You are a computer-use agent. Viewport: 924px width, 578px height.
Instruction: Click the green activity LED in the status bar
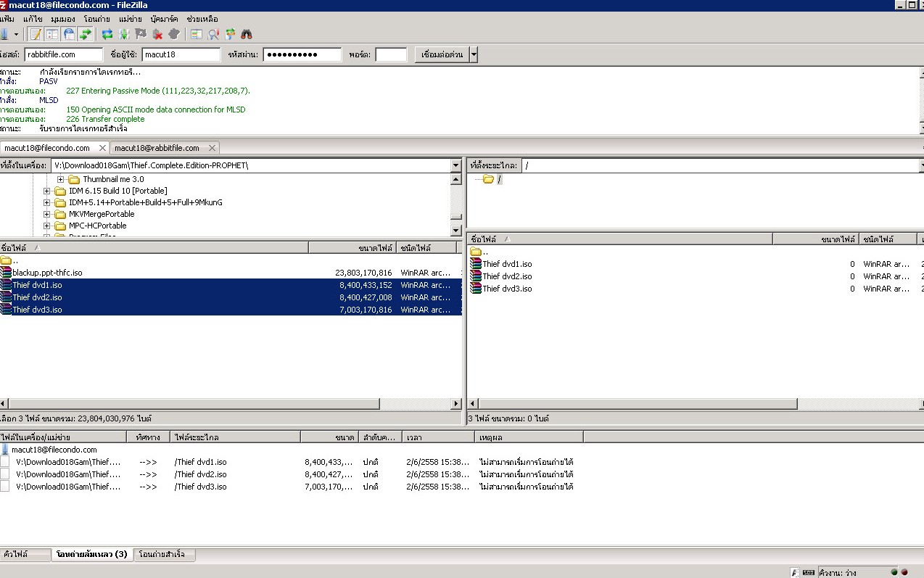(894, 572)
